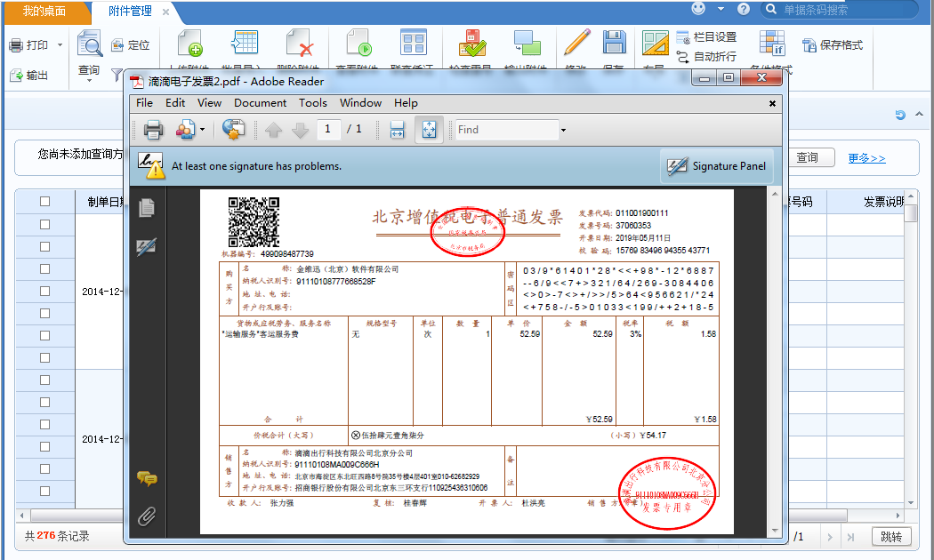Open the dropdown arrow under 查询 toolbar button
Screen dimensions: 934x560
pos(89,80)
